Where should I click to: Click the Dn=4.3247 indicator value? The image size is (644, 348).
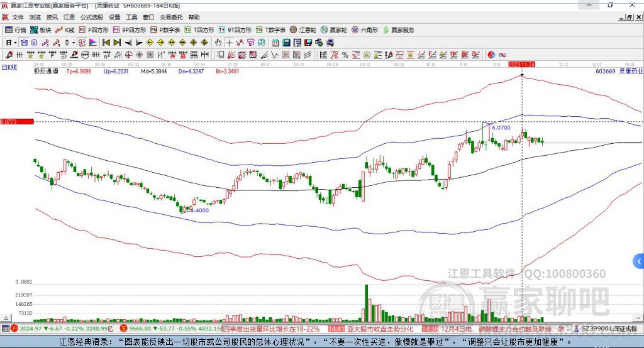191,71
